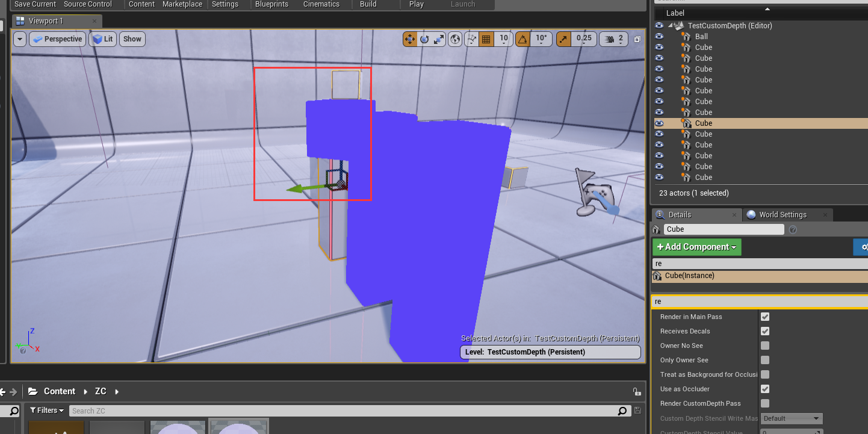868x434 pixels.
Task: Click the maximize viewport icon
Action: (x=637, y=39)
